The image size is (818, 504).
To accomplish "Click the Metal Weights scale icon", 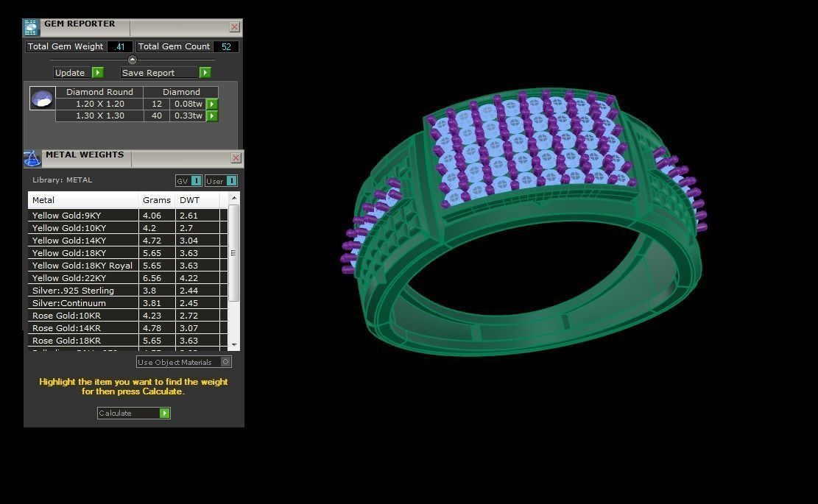I will click(32, 159).
